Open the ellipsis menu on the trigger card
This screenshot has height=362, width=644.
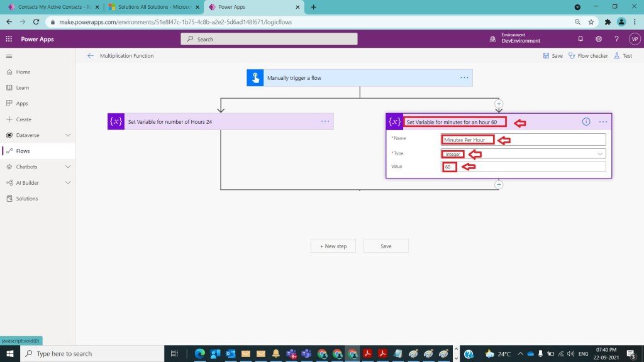[464, 78]
